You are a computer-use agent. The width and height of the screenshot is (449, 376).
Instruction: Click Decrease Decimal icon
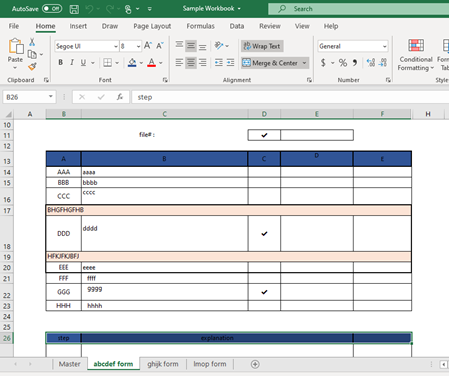[x=383, y=62]
